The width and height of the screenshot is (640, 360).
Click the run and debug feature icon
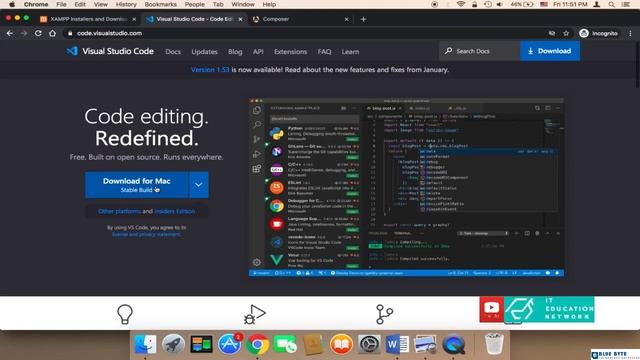tap(255, 314)
